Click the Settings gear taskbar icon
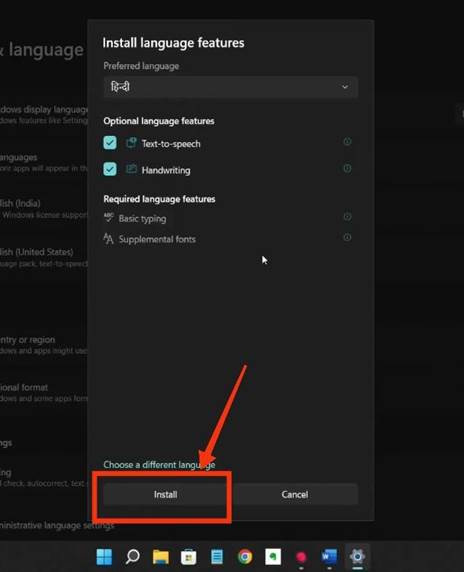Viewport: 464px width, 572px height. [x=357, y=557]
